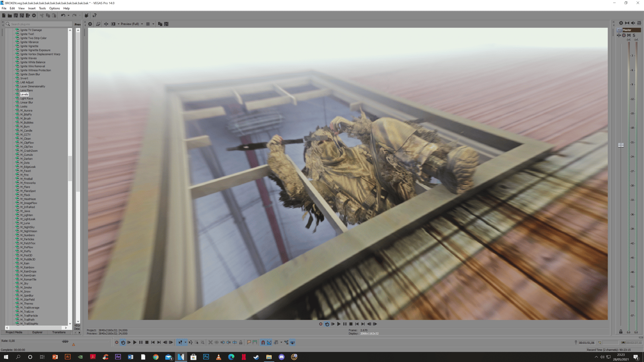This screenshot has height=362, width=644.
Task: Save preview snapshot to file
Action: [166, 24]
